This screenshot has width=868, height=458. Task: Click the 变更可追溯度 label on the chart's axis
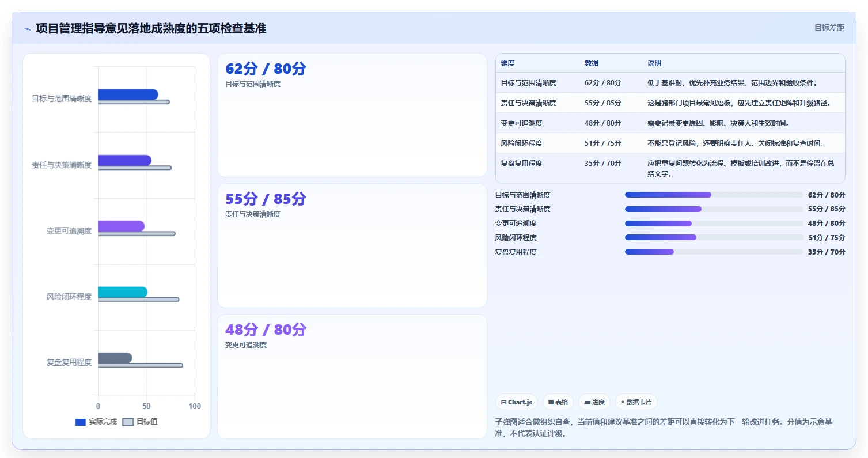click(69, 231)
